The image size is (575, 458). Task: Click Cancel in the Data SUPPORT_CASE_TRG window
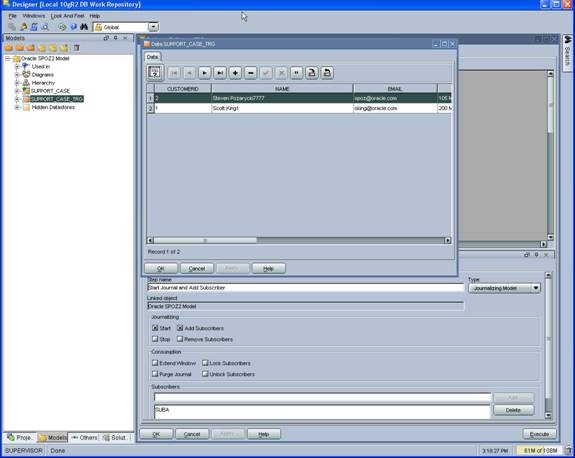tap(197, 268)
